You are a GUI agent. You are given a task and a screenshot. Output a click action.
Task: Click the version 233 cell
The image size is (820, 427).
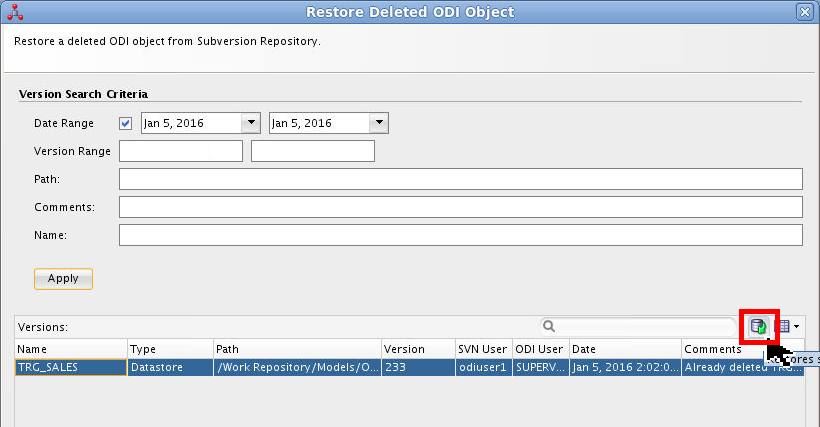pos(418,367)
